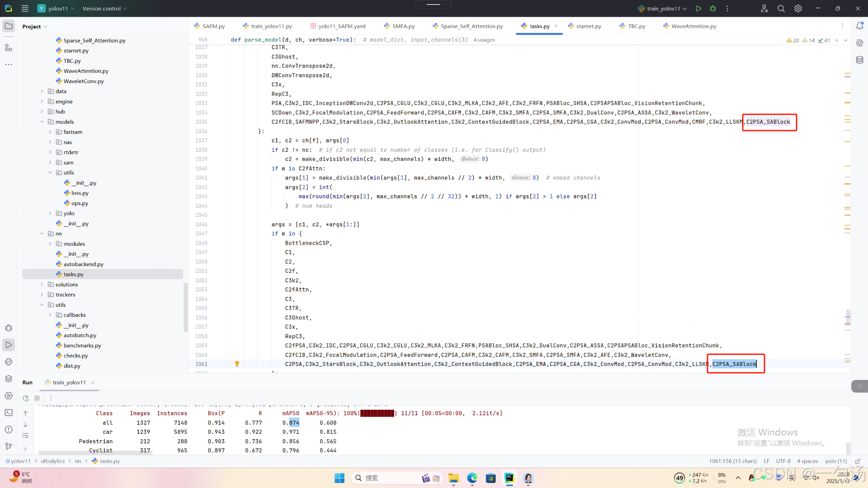The height and width of the screenshot is (488, 868).
Task: Stop the running process in the Run panel
Action: tap(37, 398)
